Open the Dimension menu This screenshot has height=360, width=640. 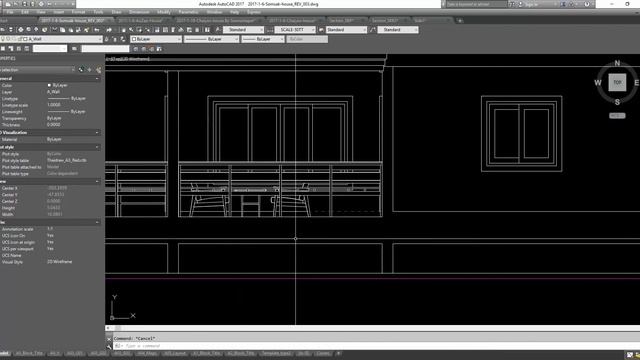pos(139,12)
